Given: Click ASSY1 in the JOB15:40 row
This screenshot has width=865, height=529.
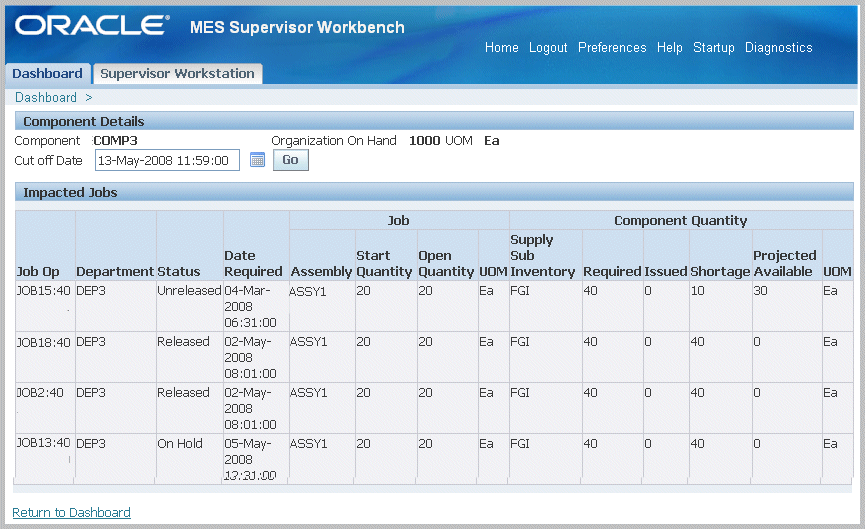Looking at the screenshot, I should pyautogui.click(x=308, y=291).
